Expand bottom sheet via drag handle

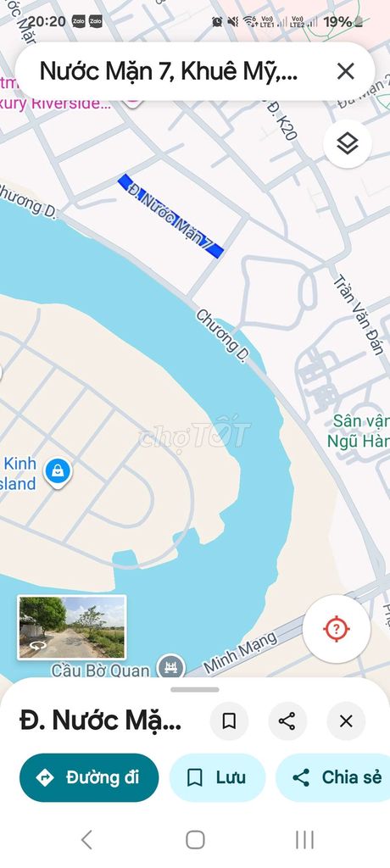click(x=195, y=690)
